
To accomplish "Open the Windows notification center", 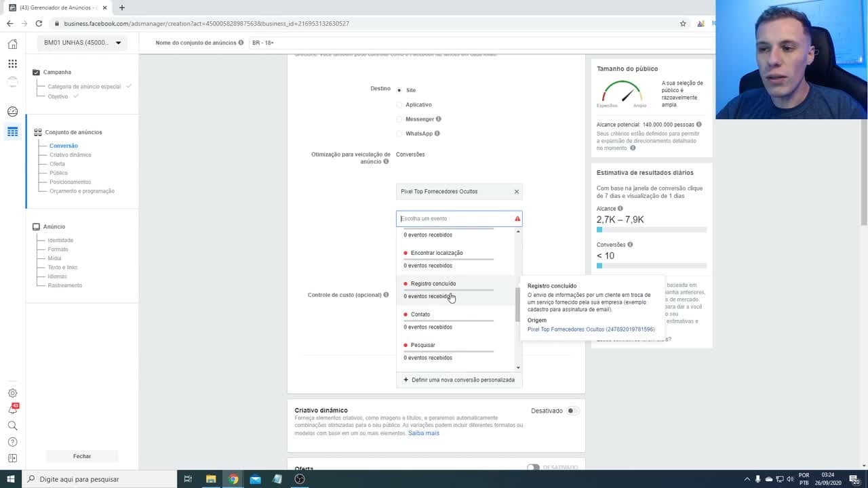I will tap(854, 479).
